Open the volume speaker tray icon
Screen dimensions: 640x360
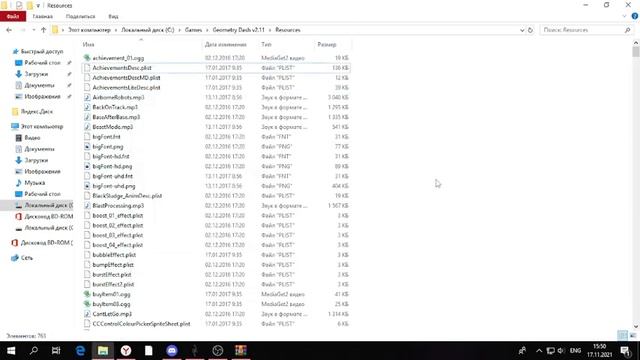561,351
